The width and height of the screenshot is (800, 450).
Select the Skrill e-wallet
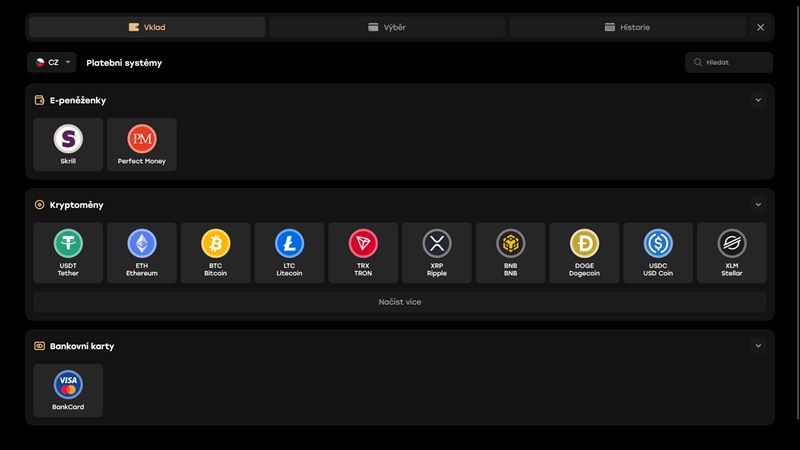[68, 144]
